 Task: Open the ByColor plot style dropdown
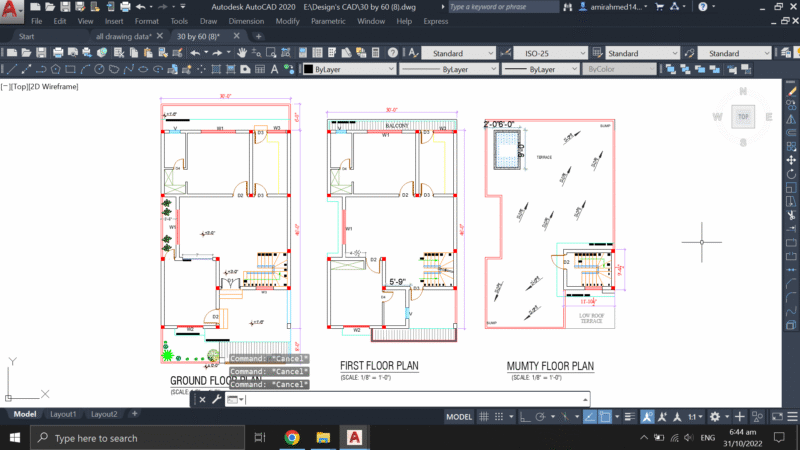tap(618, 69)
